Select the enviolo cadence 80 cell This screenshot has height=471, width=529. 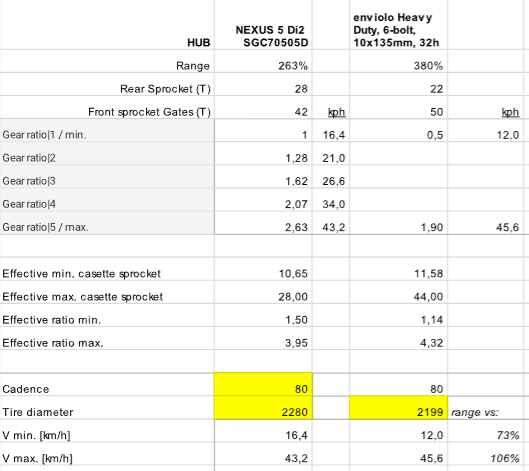click(x=398, y=385)
